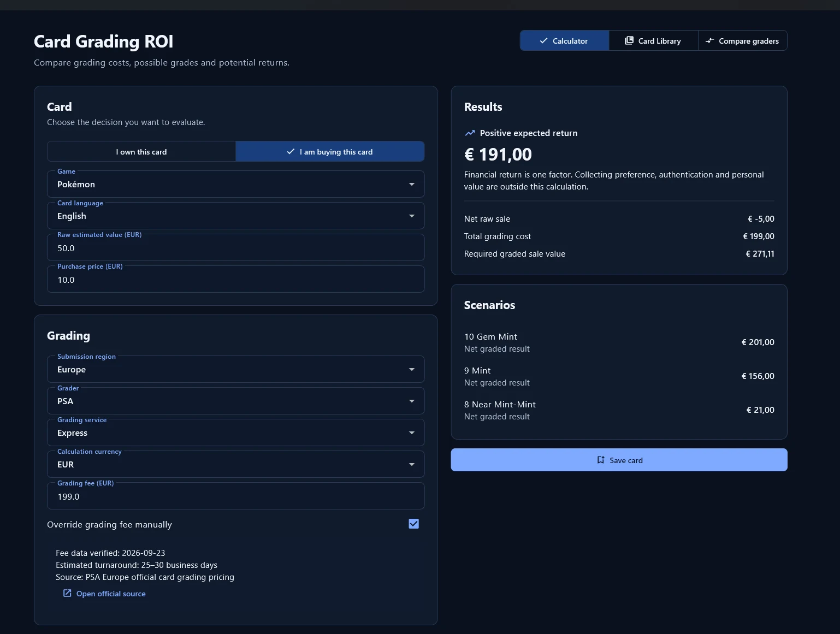Click the Compare graders arrows icon

pos(709,40)
